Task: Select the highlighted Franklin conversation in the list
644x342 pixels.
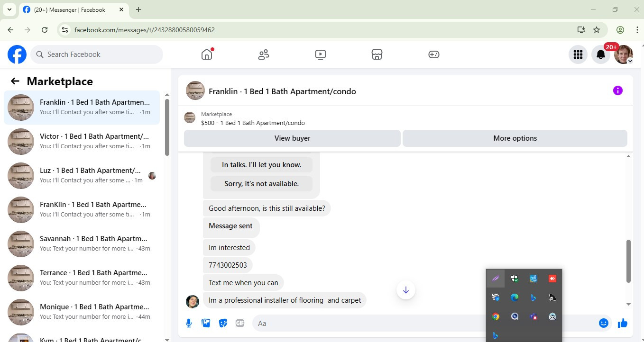Action: 82,108
